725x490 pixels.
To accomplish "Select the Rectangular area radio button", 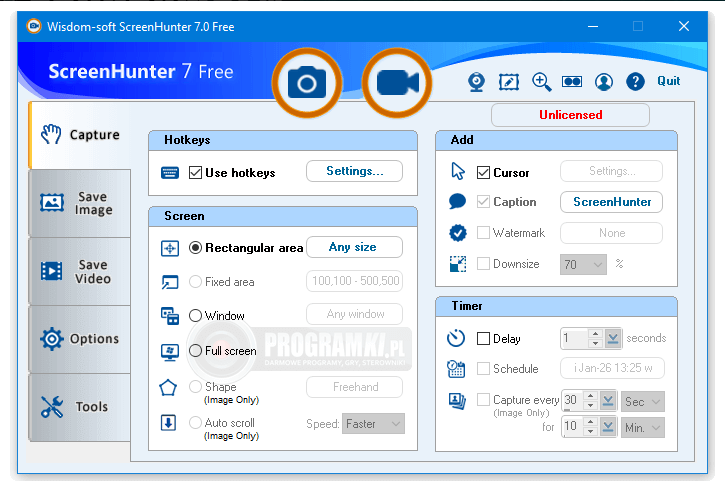I will 196,248.
